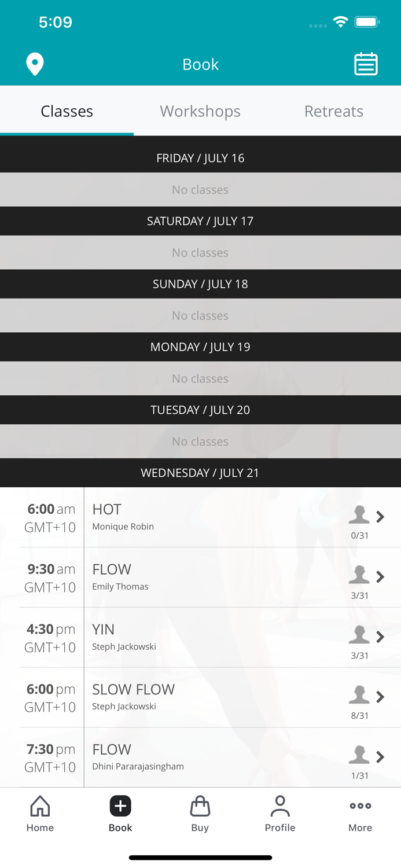Select the Book plus icon
401x868 pixels.
pos(120,807)
